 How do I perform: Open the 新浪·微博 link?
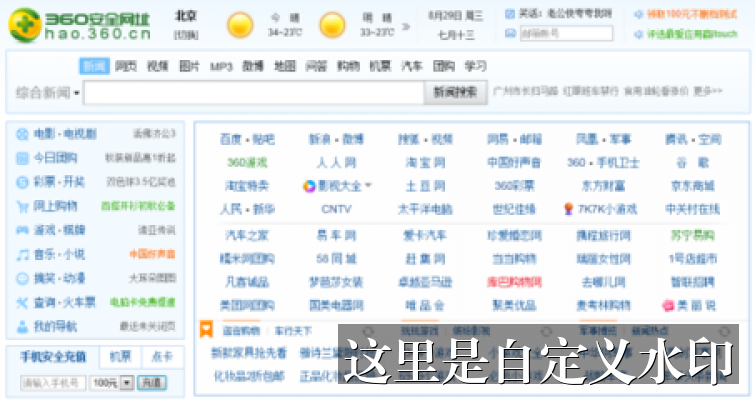(x=336, y=140)
